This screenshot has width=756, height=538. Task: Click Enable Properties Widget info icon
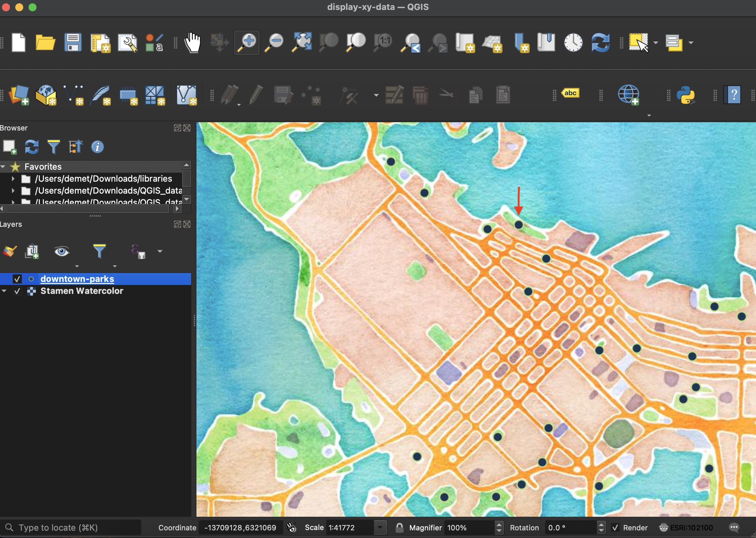click(x=97, y=147)
